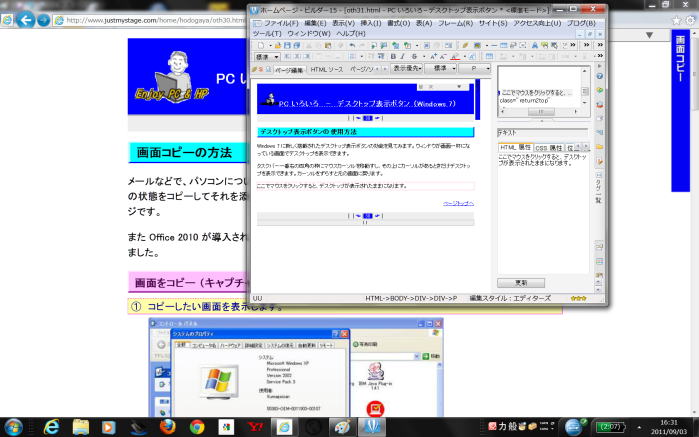The image size is (699, 437).
Task: Click HTML->BODY->DIV->DIV->P status bar path
Action: (x=411, y=298)
